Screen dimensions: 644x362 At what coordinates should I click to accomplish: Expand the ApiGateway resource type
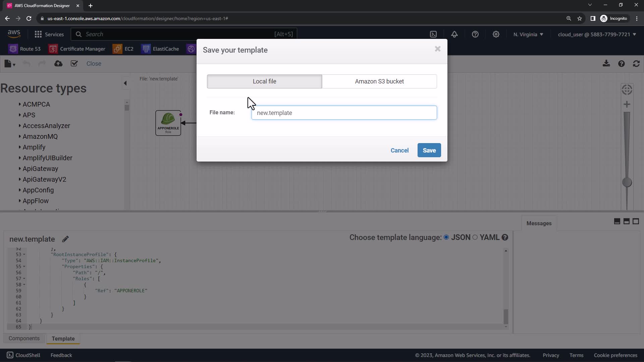click(40, 169)
